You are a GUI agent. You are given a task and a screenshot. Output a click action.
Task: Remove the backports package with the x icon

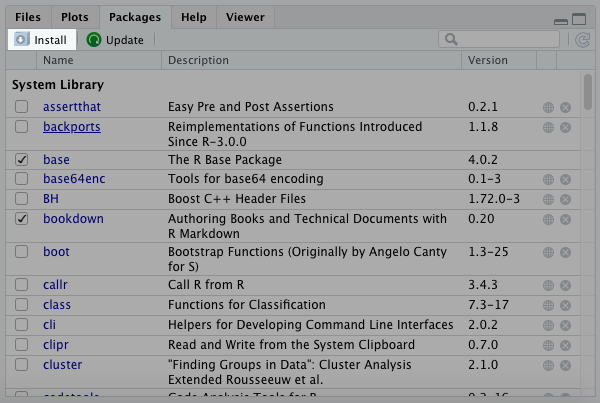click(x=565, y=127)
